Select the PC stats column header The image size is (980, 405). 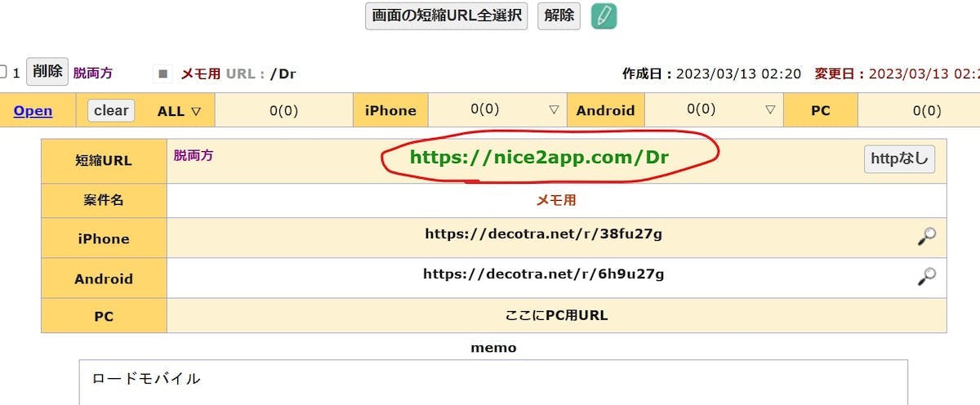(x=820, y=111)
